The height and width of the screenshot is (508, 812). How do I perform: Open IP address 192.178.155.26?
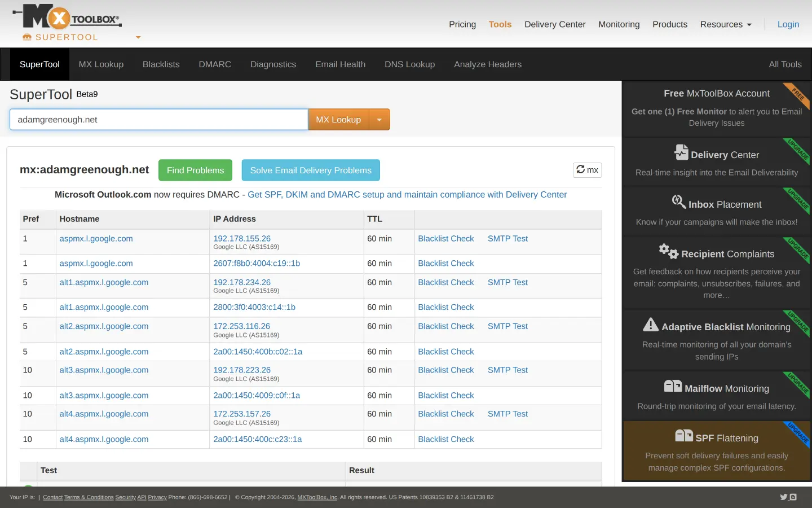pyautogui.click(x=242, y=239)
